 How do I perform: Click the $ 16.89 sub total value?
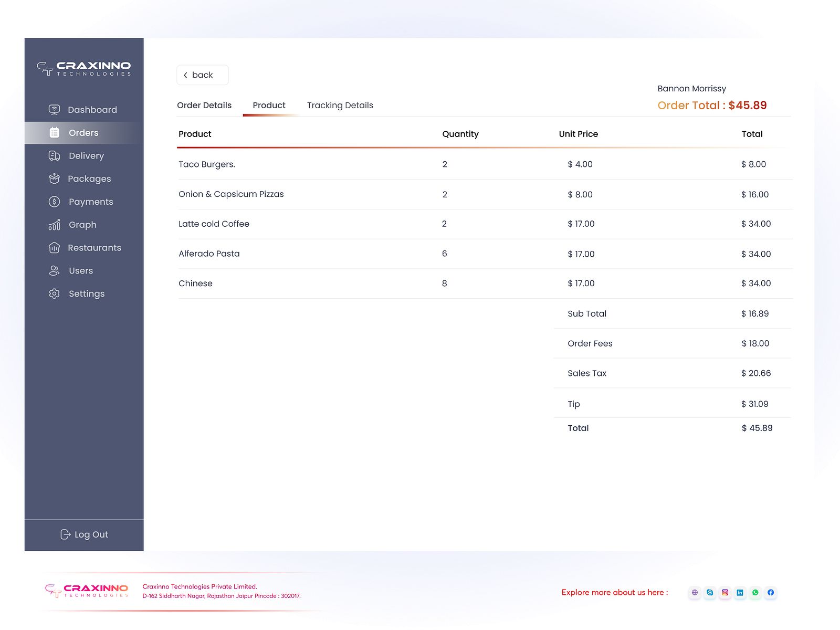pos(755,313)
